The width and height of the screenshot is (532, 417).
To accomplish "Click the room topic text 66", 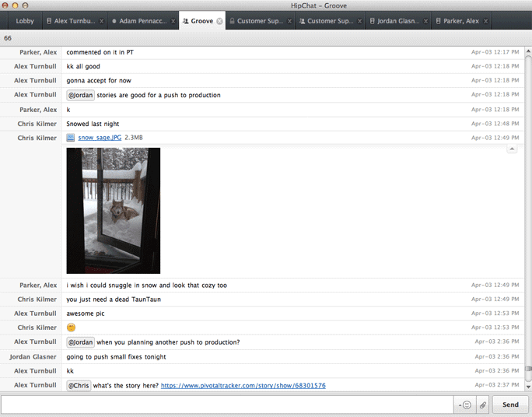I will click(x=8, y=38).
